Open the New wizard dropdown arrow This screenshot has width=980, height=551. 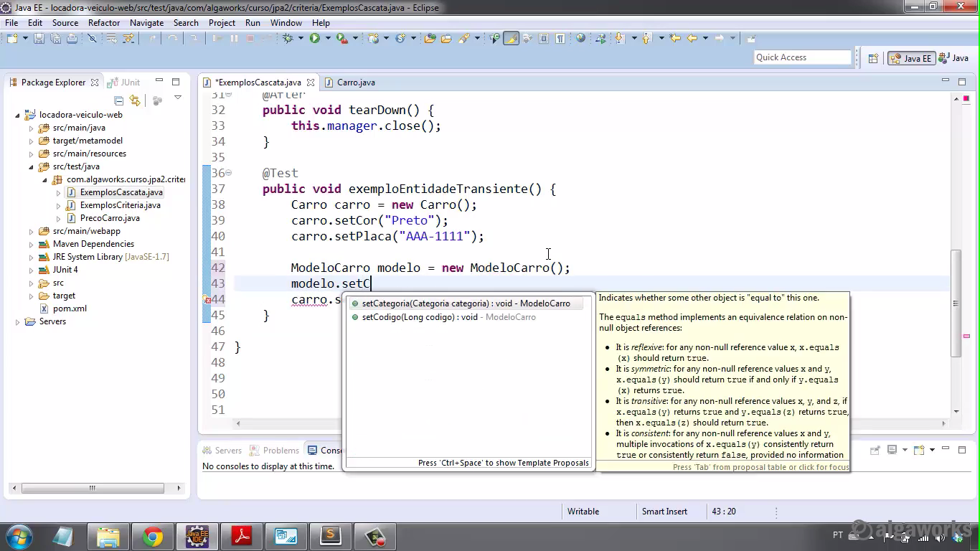click(24, 38)
